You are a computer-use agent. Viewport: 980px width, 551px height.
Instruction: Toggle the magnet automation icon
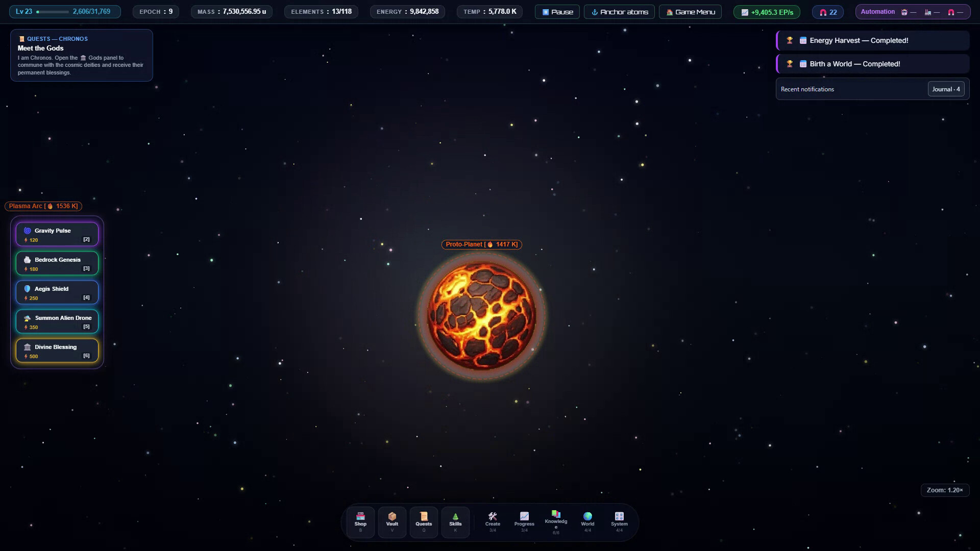[955, 12]
